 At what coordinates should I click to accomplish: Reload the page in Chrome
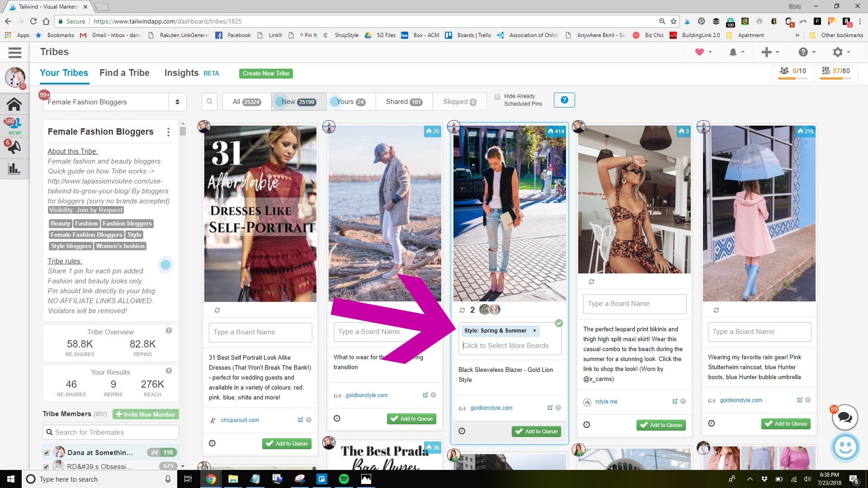pyautogui.click(x=33, y=21)
